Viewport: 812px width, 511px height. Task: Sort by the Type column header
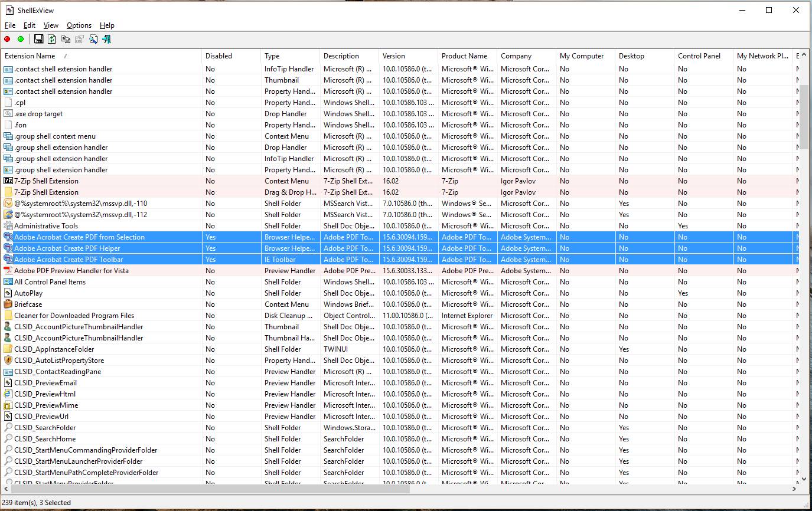click(x=290, y=56)
